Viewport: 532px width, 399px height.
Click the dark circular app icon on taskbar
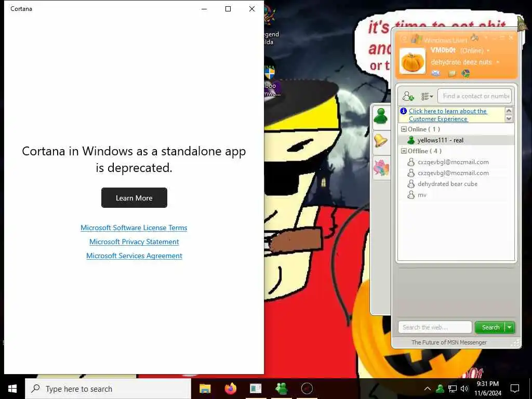click(307, 389)
